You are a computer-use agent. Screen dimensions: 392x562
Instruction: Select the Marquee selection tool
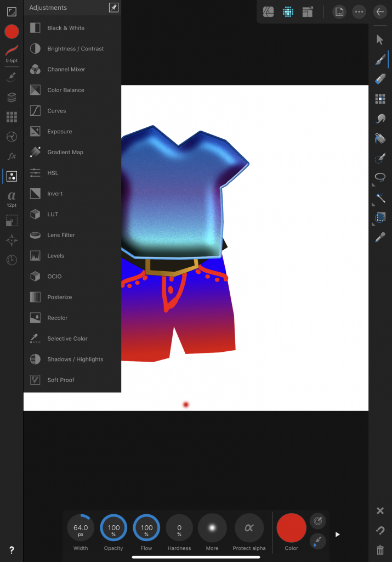point(380,217)
